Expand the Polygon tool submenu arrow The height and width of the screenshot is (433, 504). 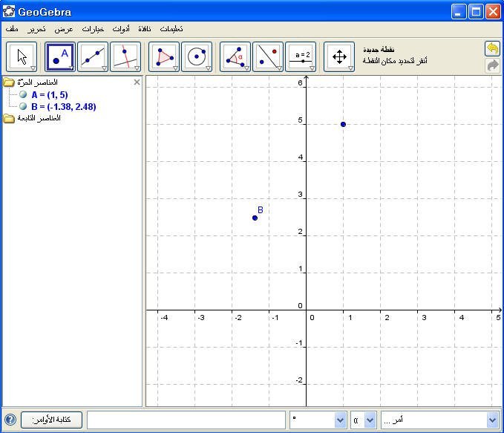pos(175,68)
